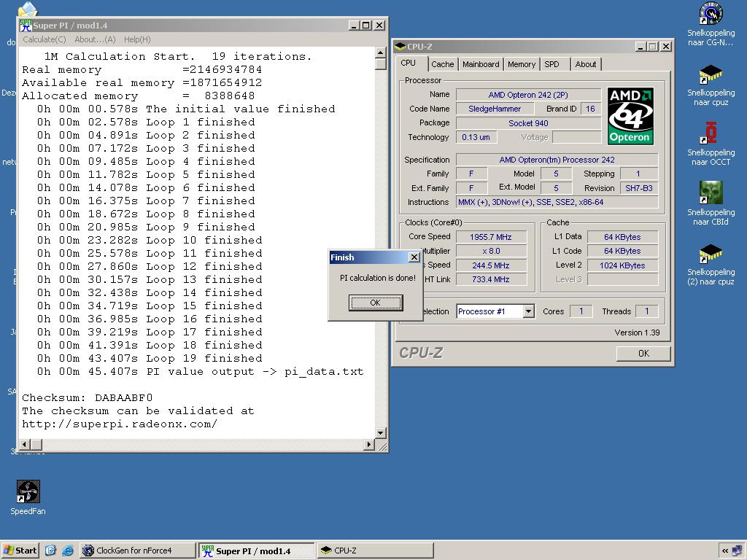Switch to ClockGen for nForce4 taskbar button
Viewport: 747px width, 560px height.
point(137,551)
